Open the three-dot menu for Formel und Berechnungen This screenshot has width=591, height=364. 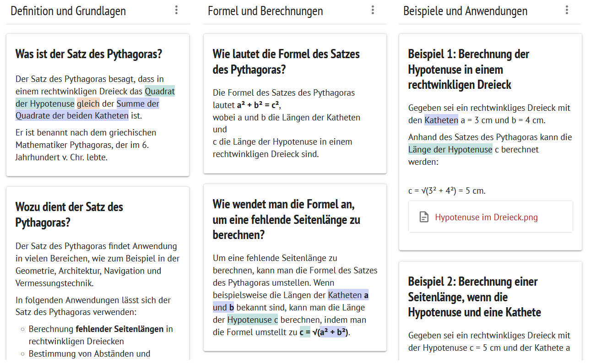(373, 10)
